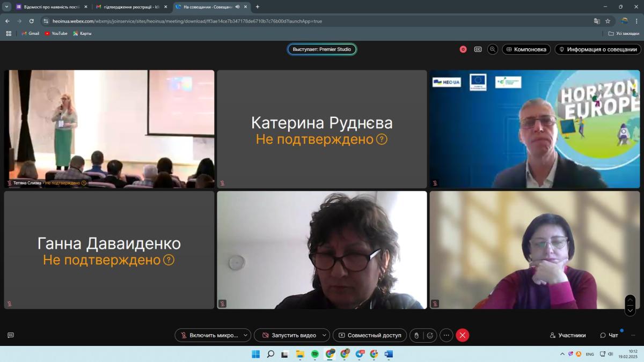Toggle microphone with Включить микро… button
Viewport: 644px width, 362px height.
pyautogui.click(x=208, y=335)
